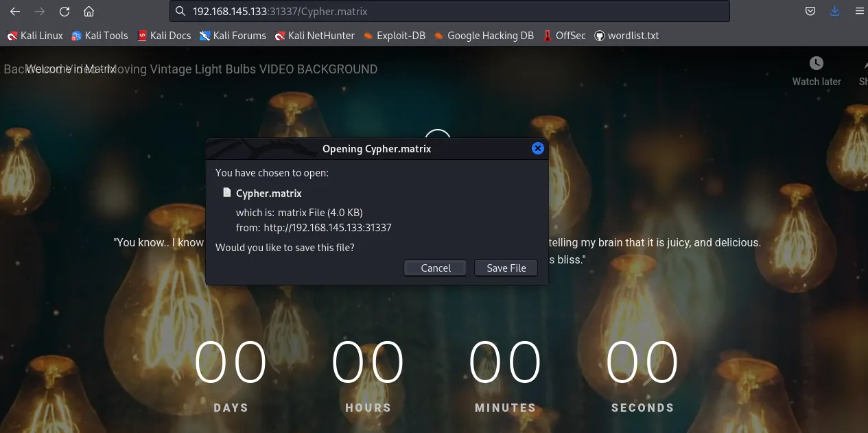Go back to the previous page
This screenshot has height=433, width=868.
point(14,12)
